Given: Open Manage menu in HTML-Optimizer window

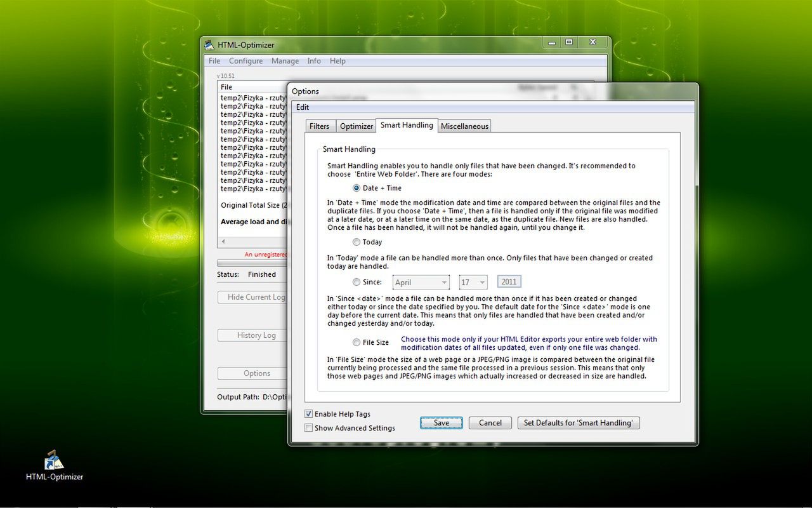Looking at the screenshot, I should [285, 61].
